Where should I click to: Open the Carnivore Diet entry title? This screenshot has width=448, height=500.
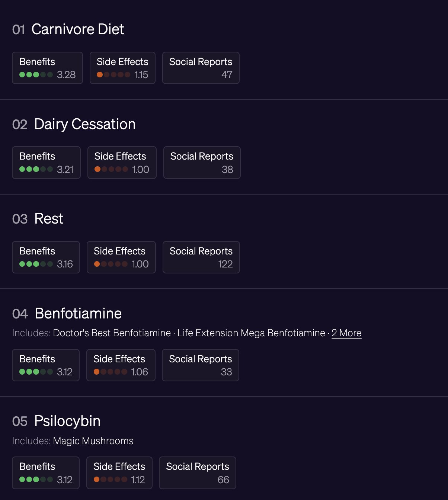point(78,29)
